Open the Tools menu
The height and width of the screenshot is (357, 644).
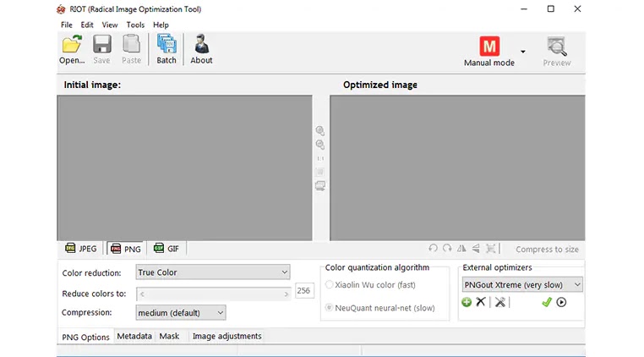(x=135, y=25)
